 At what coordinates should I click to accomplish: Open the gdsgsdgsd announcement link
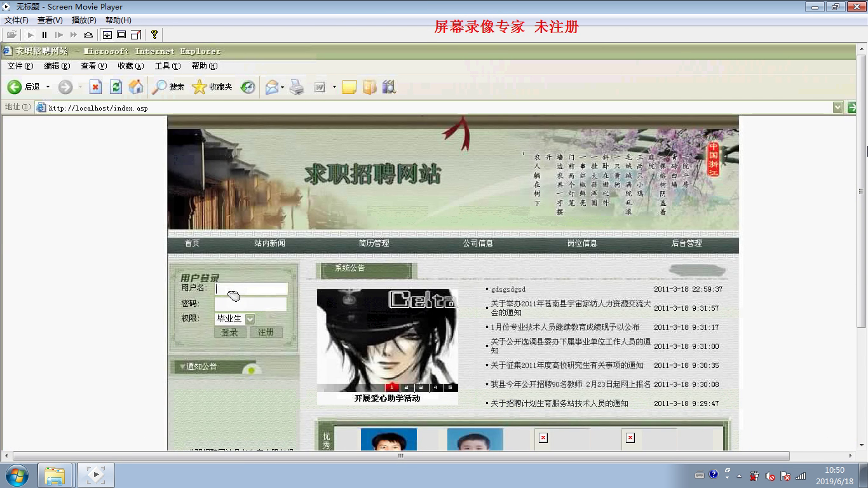click(508, 289)
